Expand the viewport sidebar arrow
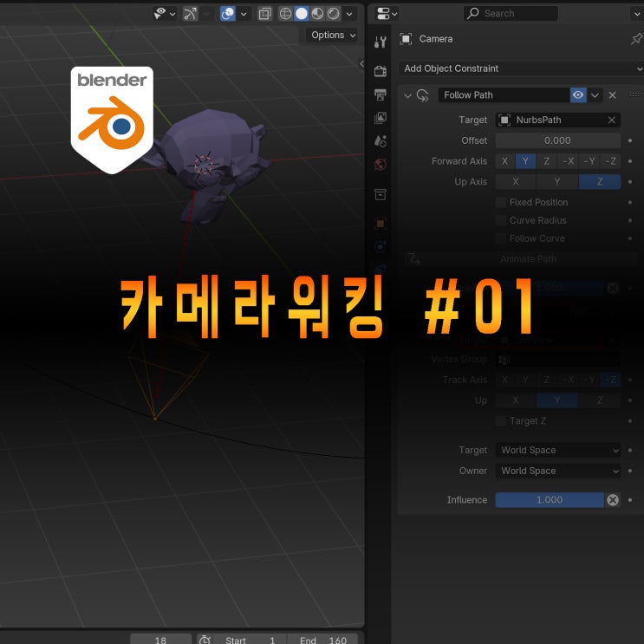 tap(361, 63)
